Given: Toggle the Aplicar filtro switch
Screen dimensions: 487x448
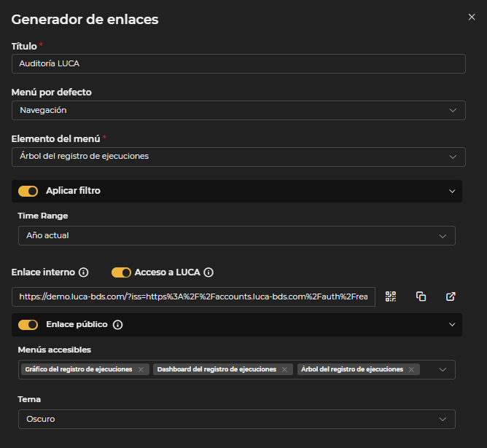Looking at the screenshot, I should tap(28, 191).
